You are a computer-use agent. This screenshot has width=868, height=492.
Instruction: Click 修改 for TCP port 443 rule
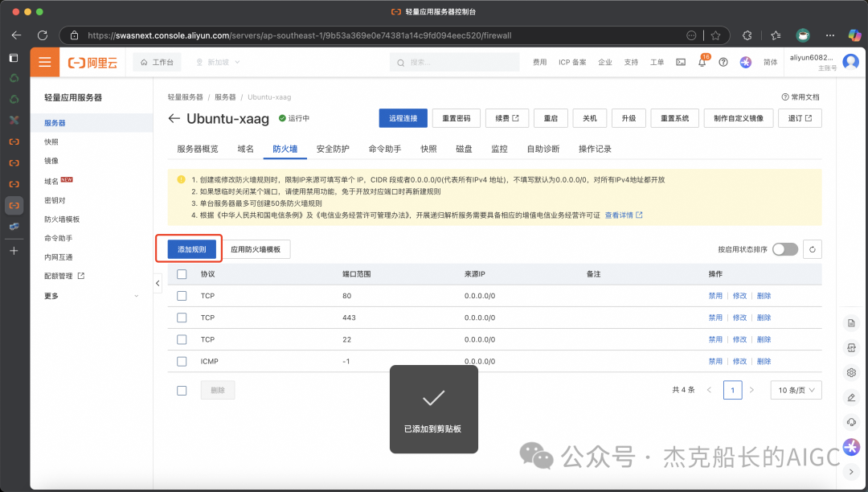pos(739,318)
